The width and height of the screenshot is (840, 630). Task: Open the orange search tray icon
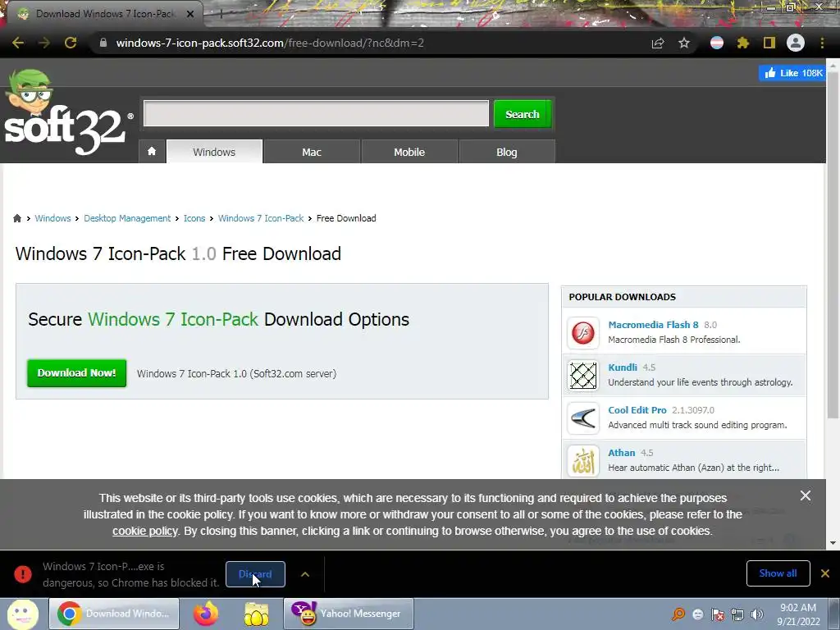(678, 614)
